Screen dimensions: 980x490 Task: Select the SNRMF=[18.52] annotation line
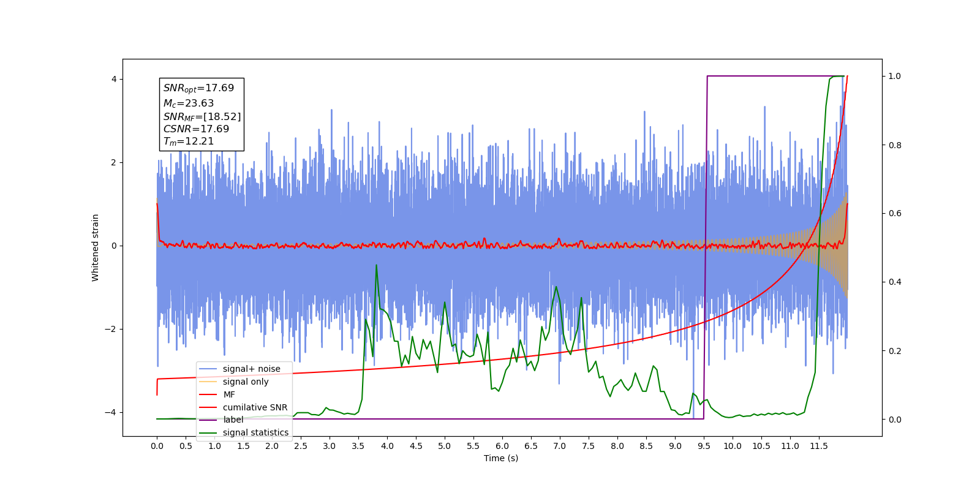pyautogui.click(x=202, y=116)
